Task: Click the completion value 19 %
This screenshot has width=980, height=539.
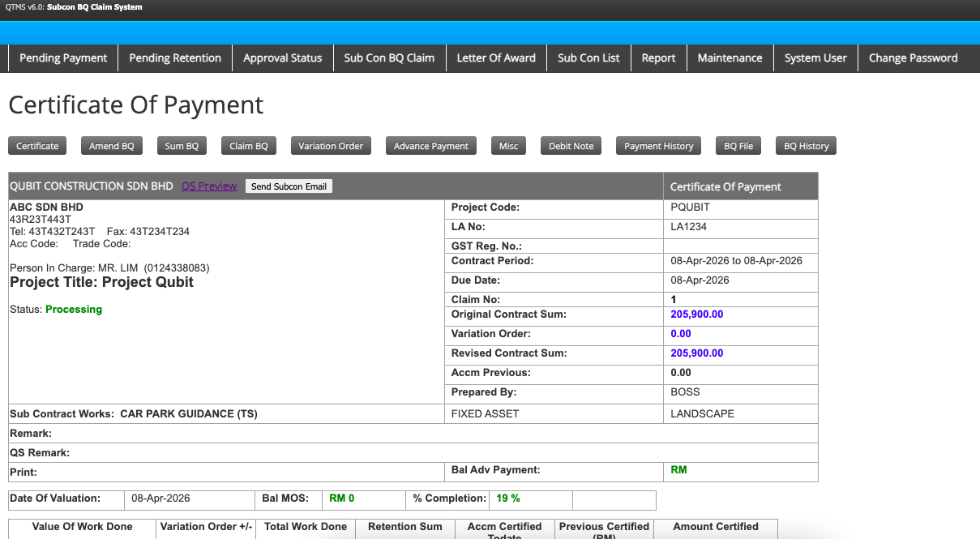Action: (x=508, y=498)
